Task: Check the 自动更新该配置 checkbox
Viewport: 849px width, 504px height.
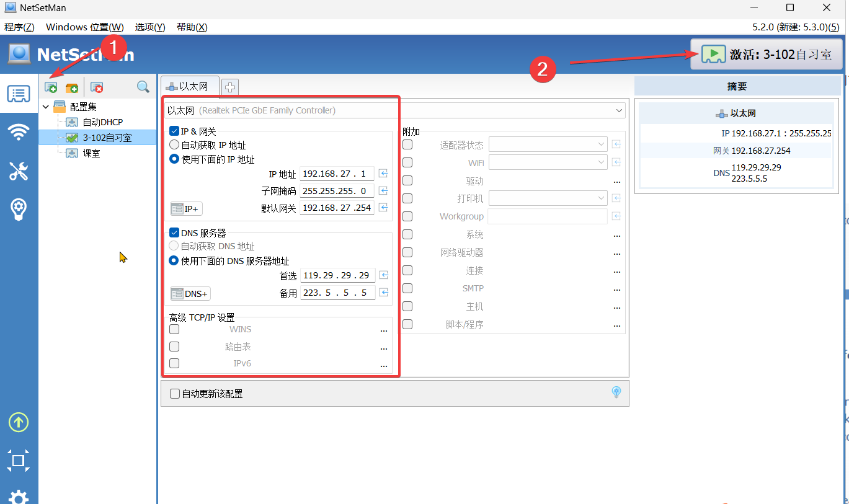Action: [x=175, y=394]
